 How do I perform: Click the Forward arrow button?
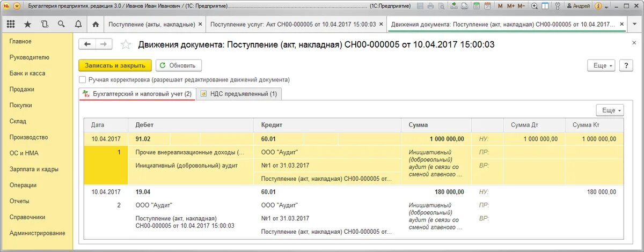104,45
